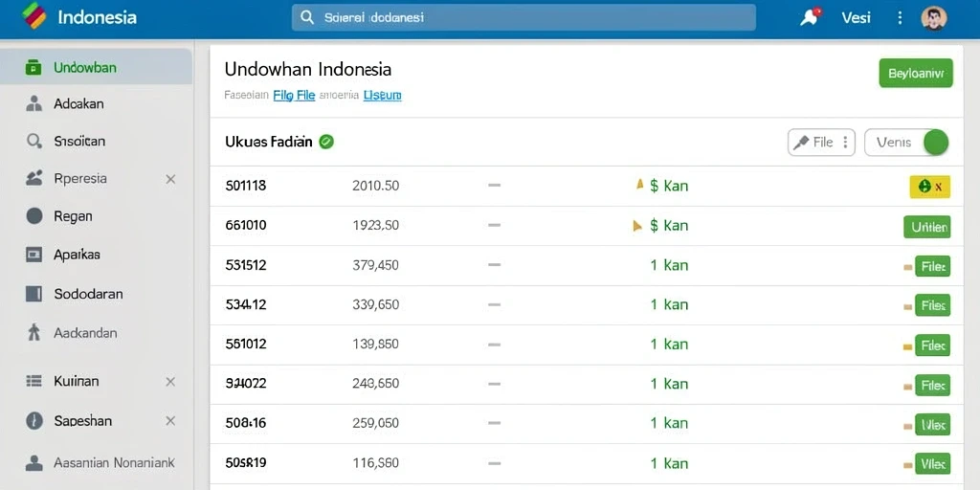Click the green button in row 551012

point(932,345)
